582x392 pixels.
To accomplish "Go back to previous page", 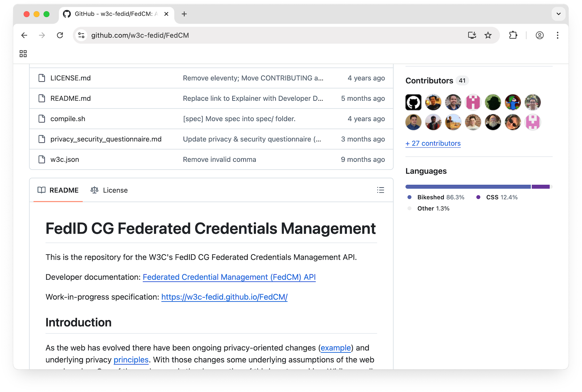I will point(24,35).
